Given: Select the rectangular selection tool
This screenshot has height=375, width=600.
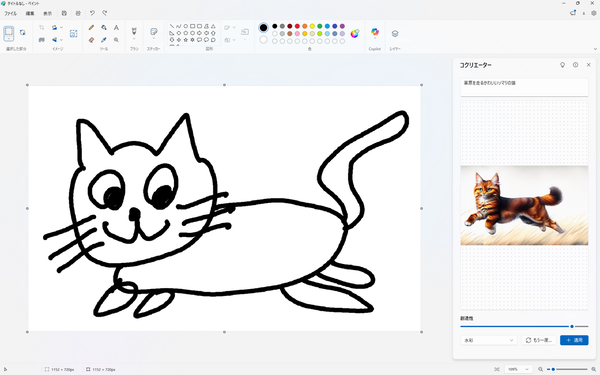Looking at the screenshot, I should pos(9,33).
